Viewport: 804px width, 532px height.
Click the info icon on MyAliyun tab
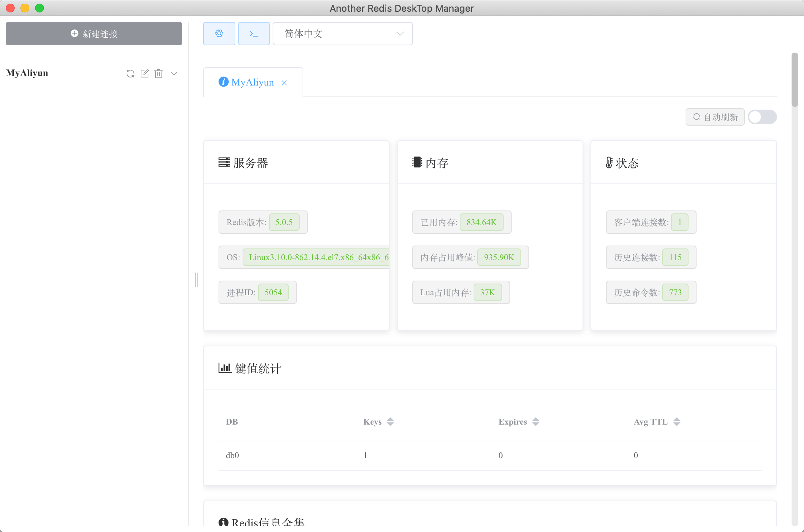[x=223, y=82]
